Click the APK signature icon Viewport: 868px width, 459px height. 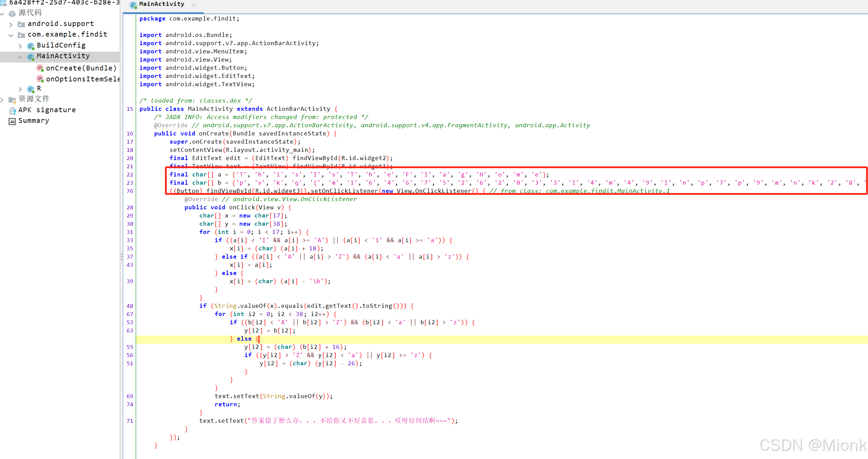coord(12,110)
